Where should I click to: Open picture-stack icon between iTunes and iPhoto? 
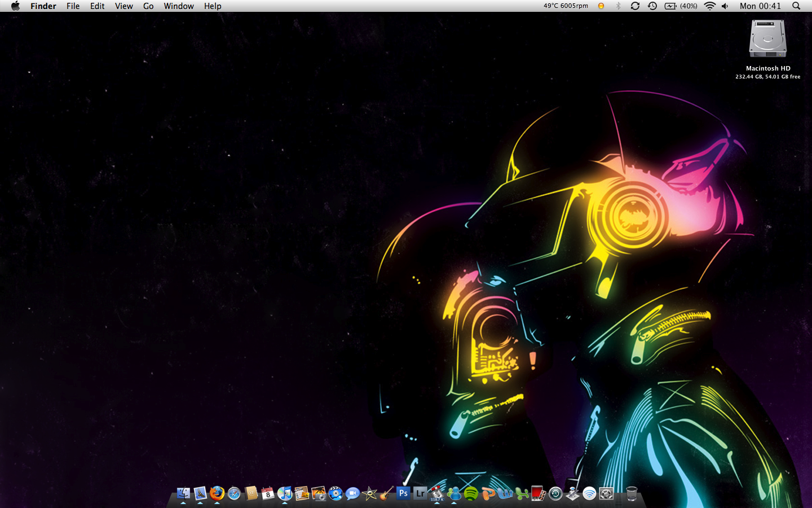[302, 493]
